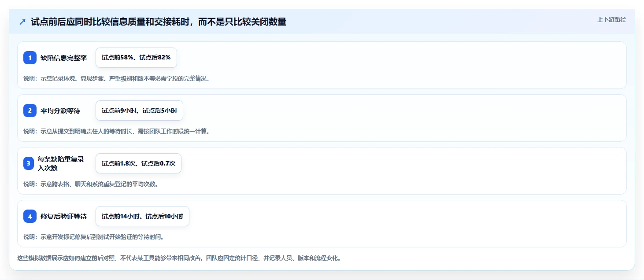Click the description about 环境、复现步骤、严重级别 fields

coord(117,78)
